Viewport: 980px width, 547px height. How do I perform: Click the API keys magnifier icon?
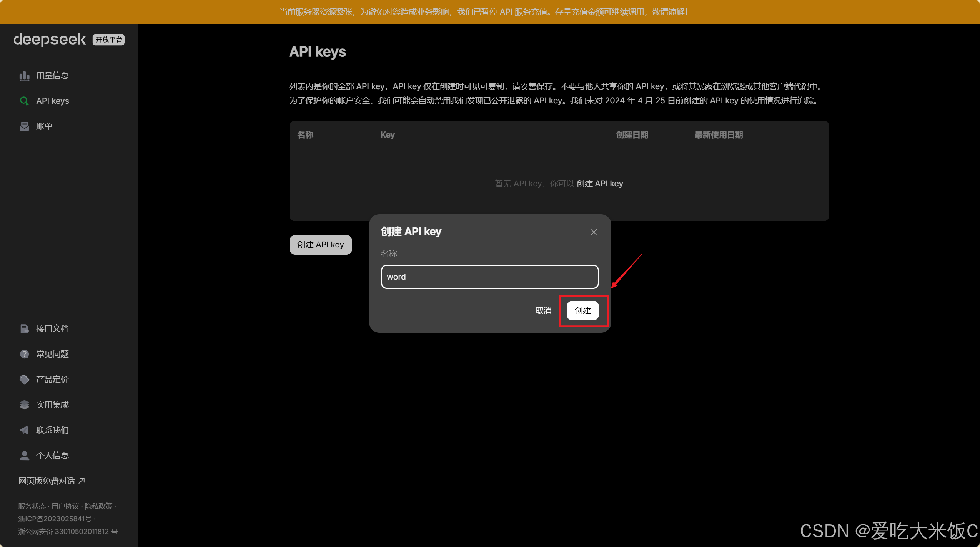pos(24,101)
